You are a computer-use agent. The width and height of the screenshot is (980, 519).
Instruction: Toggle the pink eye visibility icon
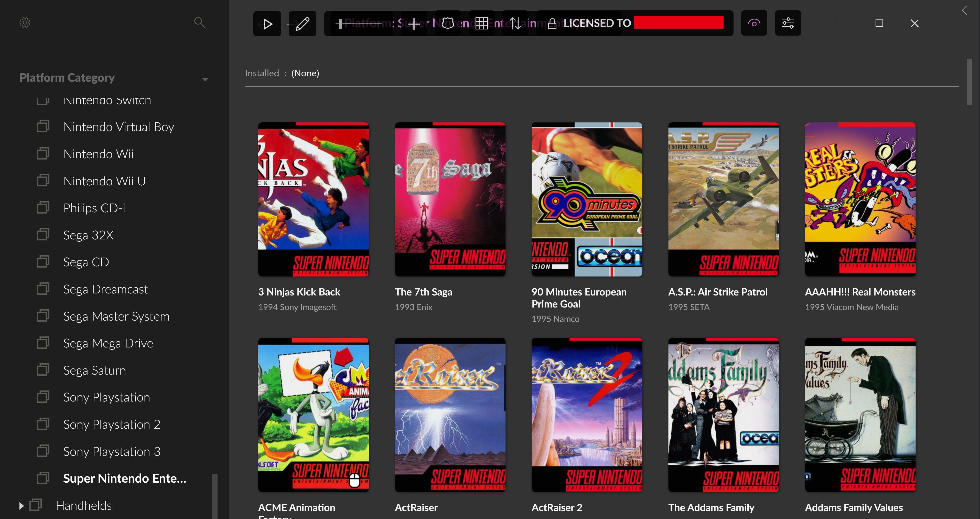(x=754, y=23)
